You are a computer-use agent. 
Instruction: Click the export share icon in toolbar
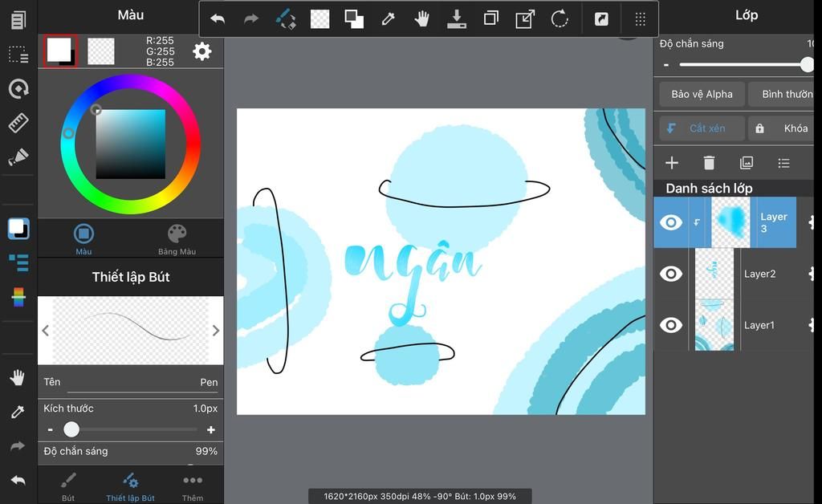[525, 19]
